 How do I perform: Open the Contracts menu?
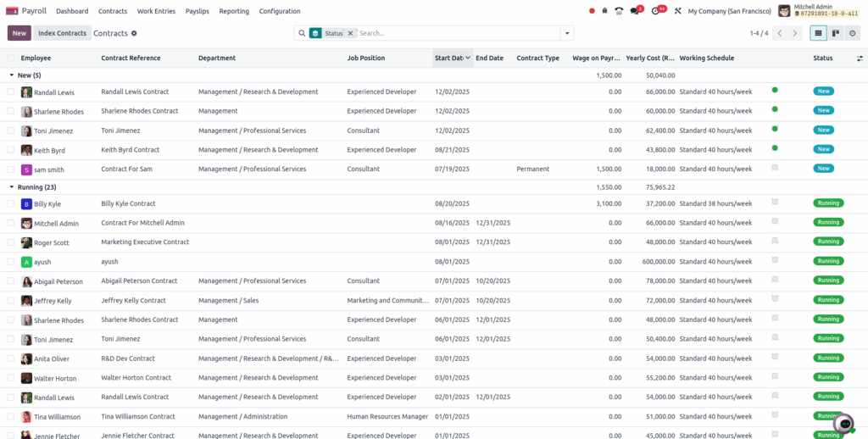[x=113, y=11]
